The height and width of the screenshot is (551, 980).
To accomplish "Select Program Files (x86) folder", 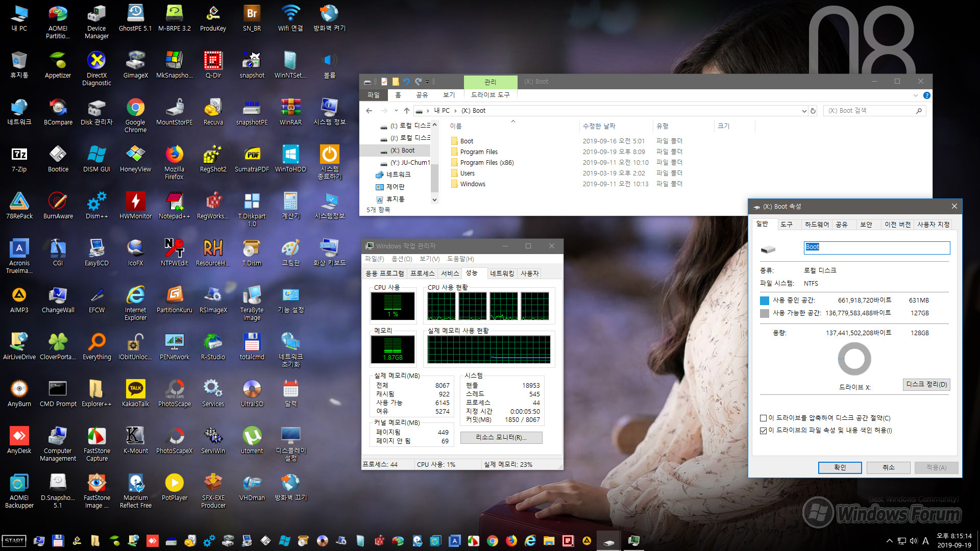I will (x=486, y=163).
